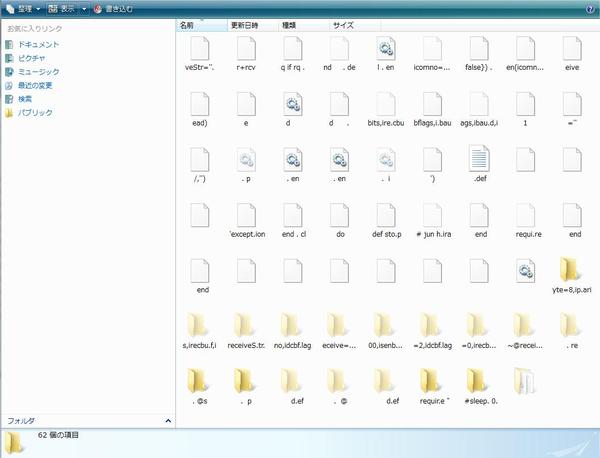Open ピクチャ in favorite links
This screenshot has width=600, height=458.
tap(31, 58)
